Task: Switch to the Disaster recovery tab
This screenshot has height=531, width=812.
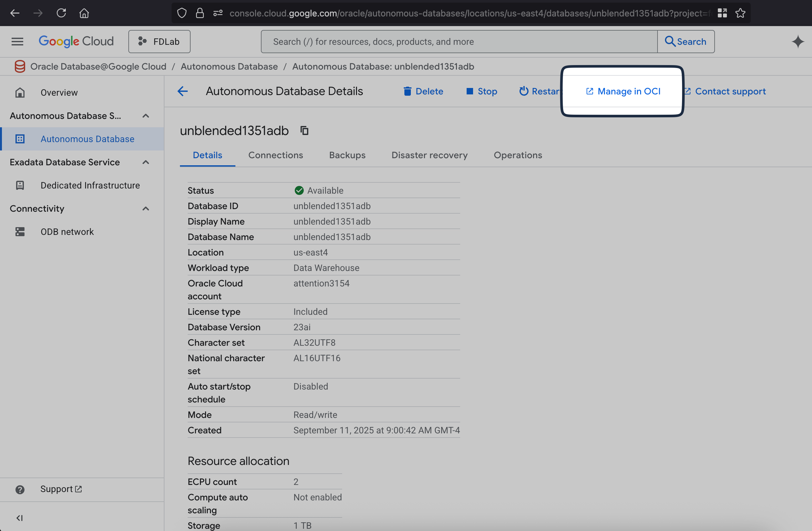Action: (429, 155)
